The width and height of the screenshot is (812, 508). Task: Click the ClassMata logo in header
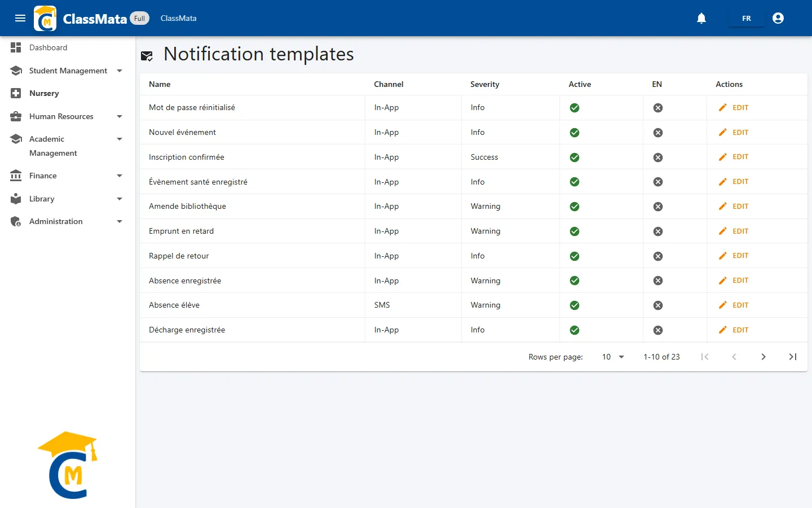tap(45, 18)
